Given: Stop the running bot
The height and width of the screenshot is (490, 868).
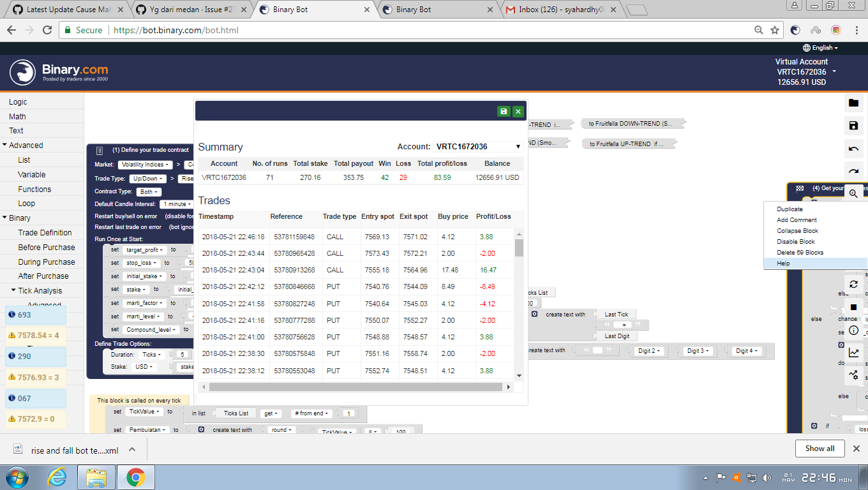Looking at the screenshot, I should click(x=854, y=307).
